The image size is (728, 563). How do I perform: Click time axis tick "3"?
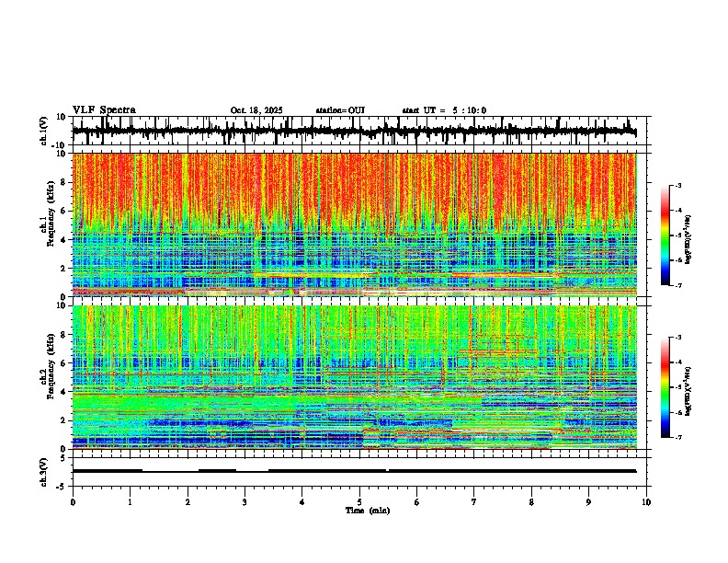pyautogui.click(x=245, y=502)
